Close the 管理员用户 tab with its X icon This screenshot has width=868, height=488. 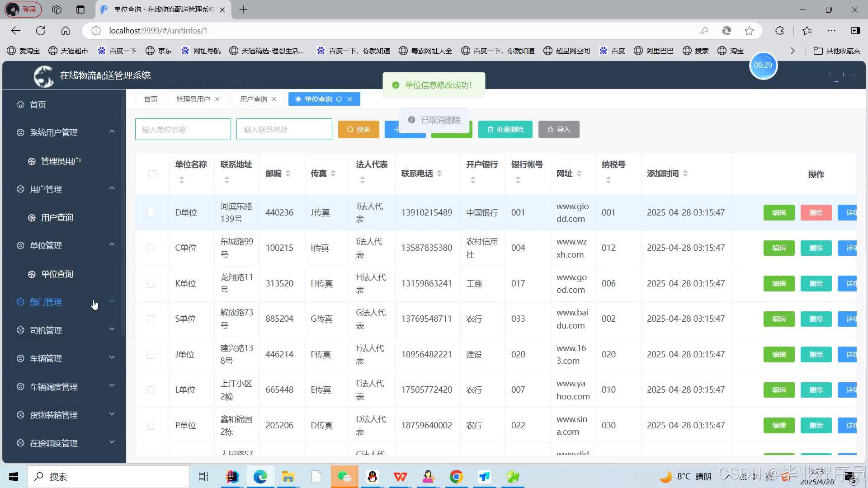coord(217,99)
